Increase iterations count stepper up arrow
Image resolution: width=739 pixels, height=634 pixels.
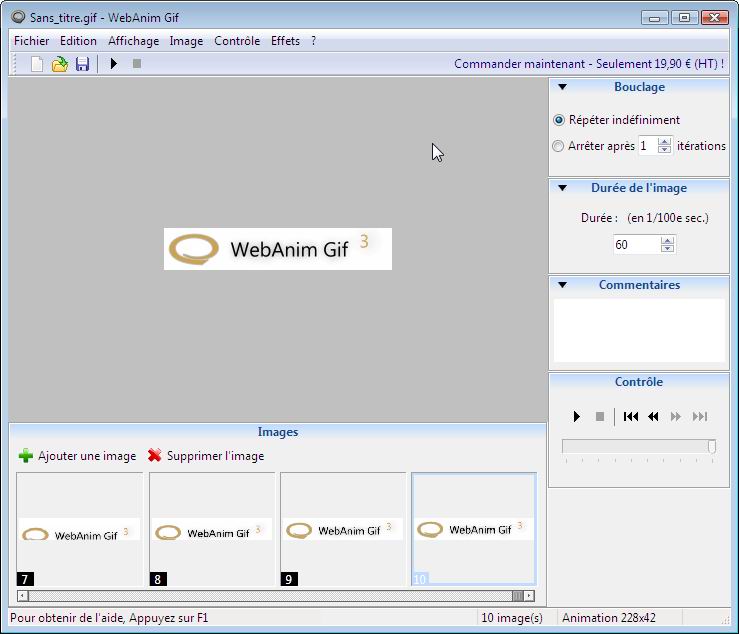point(665,141)
